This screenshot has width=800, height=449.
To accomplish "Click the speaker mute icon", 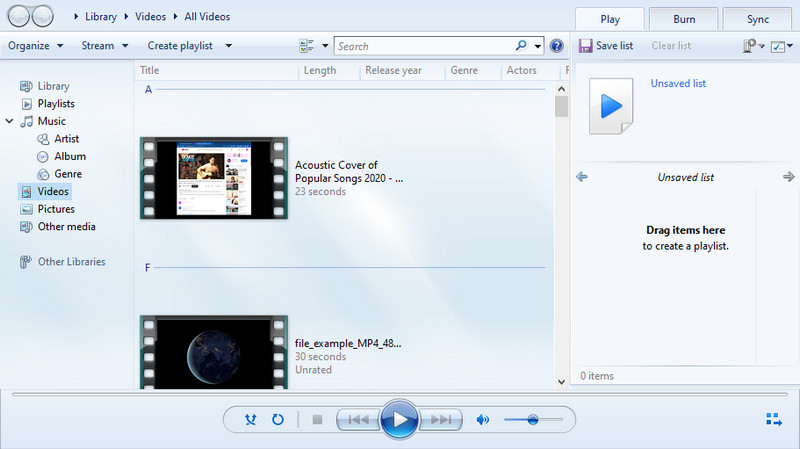I will pyautogui.click(x=482, y=419).
